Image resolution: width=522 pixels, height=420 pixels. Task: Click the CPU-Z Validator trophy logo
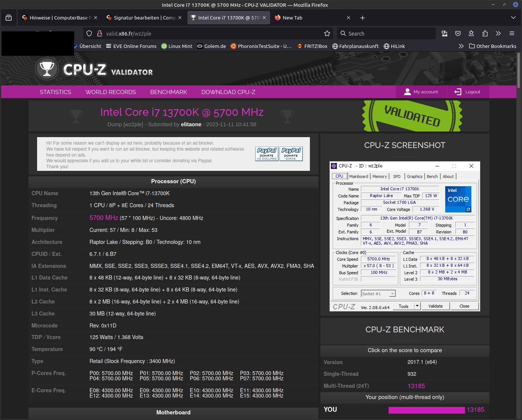[x=47, y=69]
